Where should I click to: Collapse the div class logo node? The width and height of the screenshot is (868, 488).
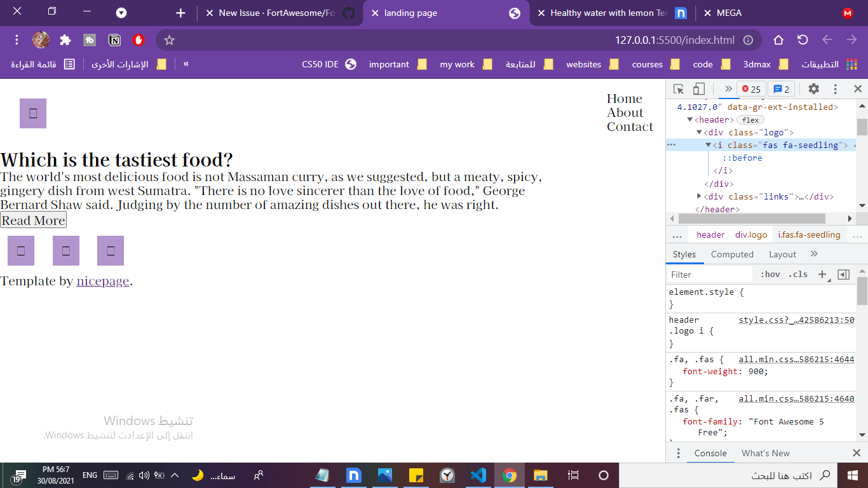[x=699, y=133]
